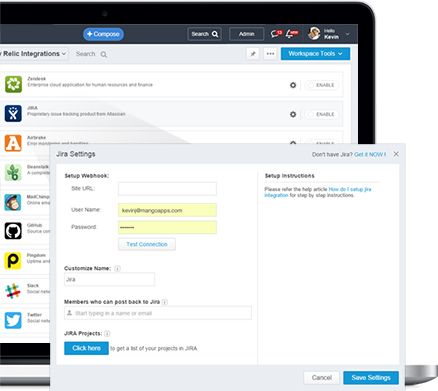
Task: Click the Pingdom integration icon
Action: click(x=13, y=261)
